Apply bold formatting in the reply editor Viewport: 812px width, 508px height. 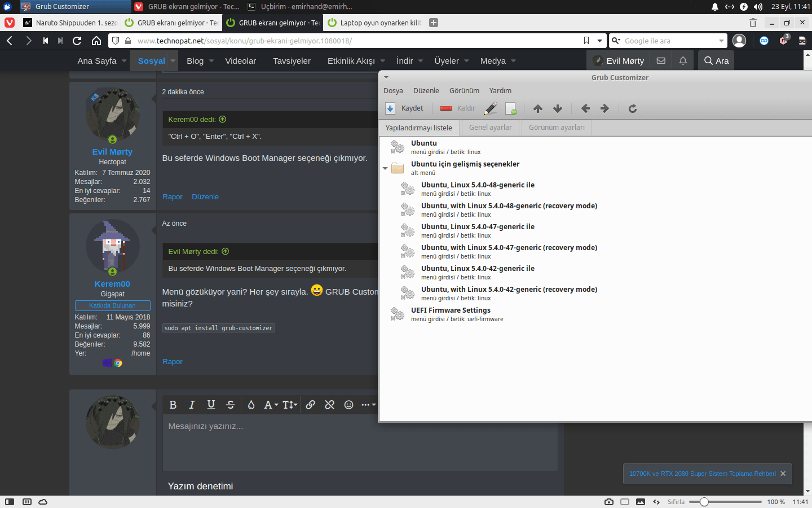pyautogui.click(x=173, y=405)
